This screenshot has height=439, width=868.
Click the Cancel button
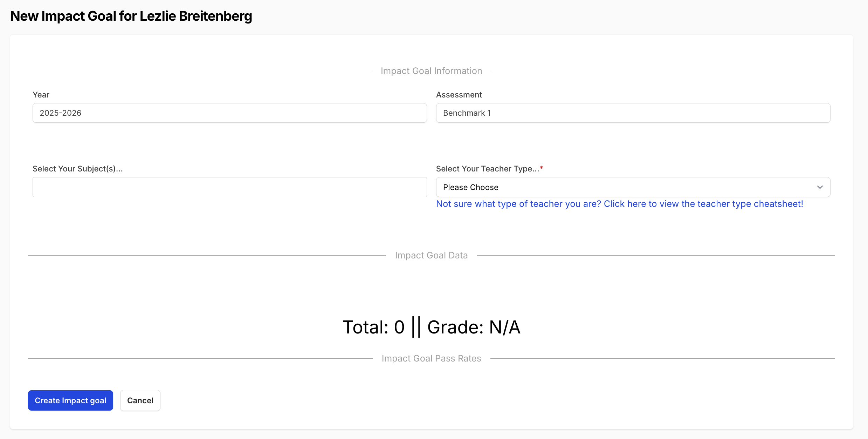pyautogui.click(x=140, y=400)
